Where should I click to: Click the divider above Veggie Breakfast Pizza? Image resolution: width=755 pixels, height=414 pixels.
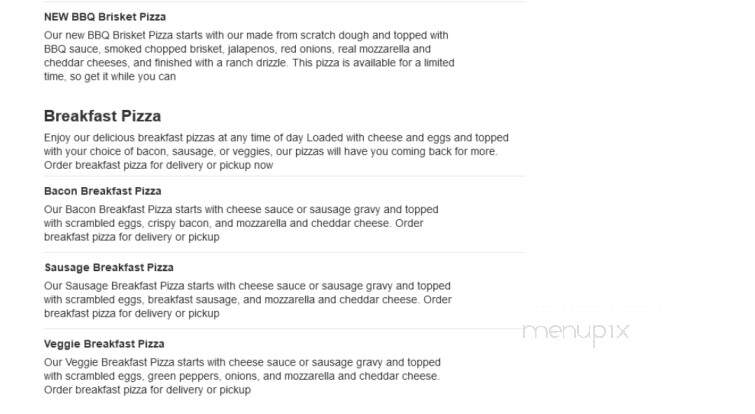click(x=284, y=329)
